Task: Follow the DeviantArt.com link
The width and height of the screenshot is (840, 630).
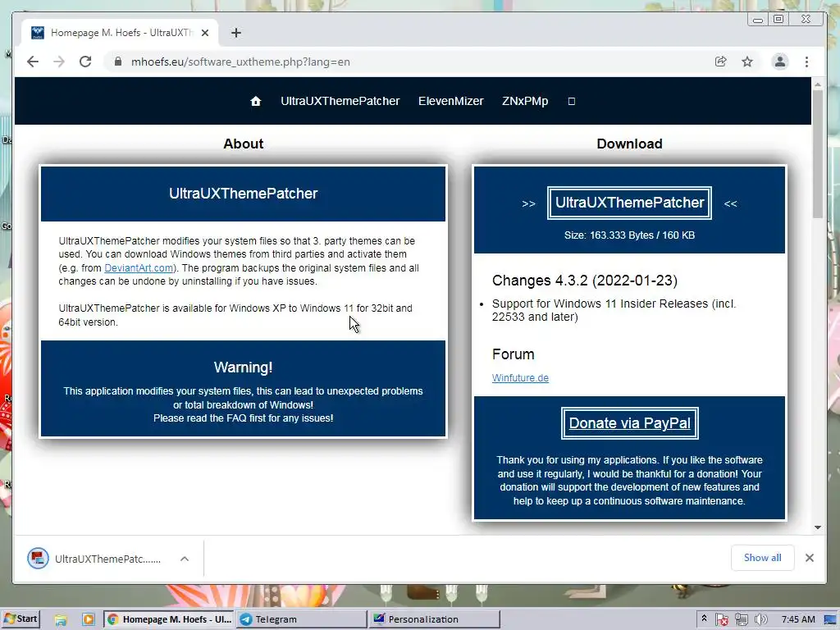Action: tap(139, 268)
